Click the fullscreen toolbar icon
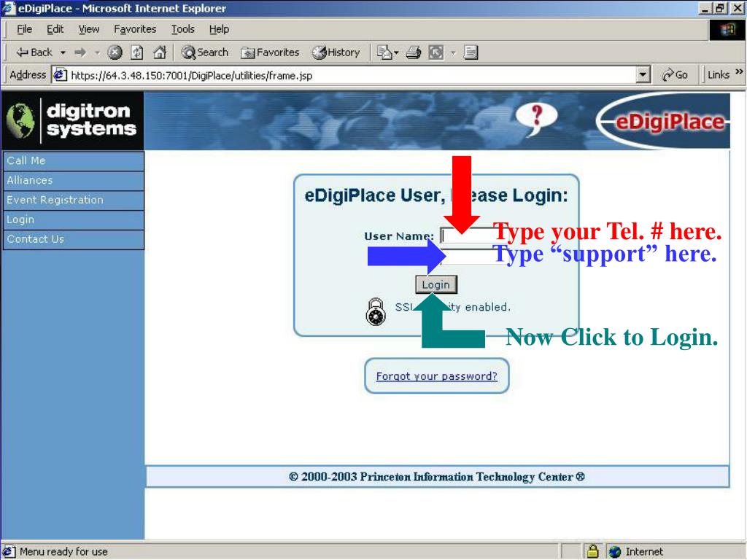 tap(436, 52)
